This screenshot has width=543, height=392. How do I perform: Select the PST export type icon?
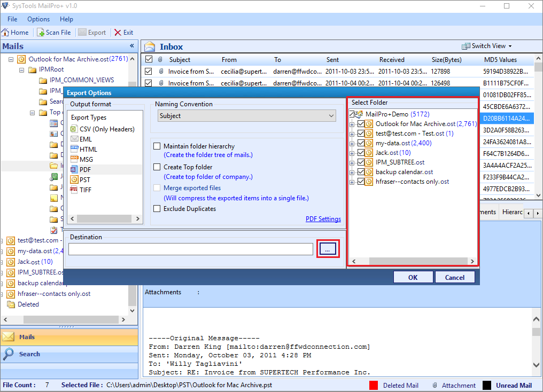74,179
